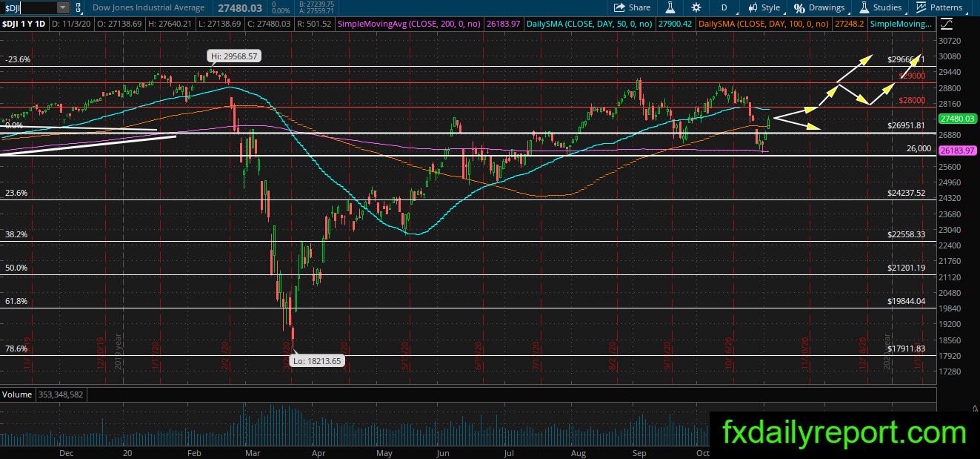
Task: Click the magenta 26183.97 price axis tag
Action: point(957,150)
